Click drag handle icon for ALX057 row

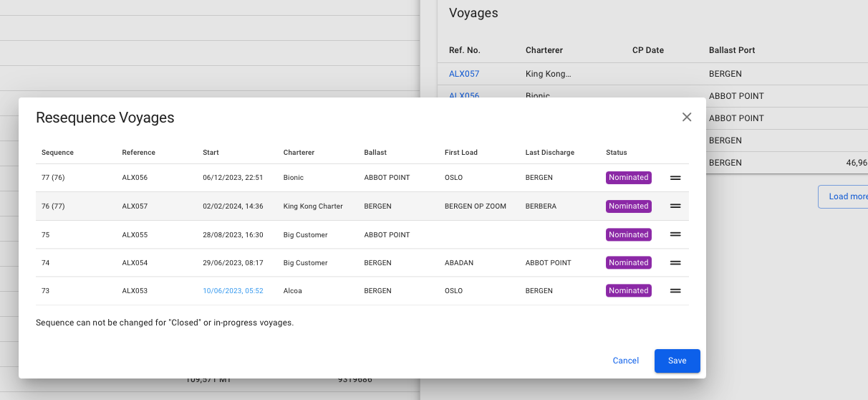click(x=675, y=206)
